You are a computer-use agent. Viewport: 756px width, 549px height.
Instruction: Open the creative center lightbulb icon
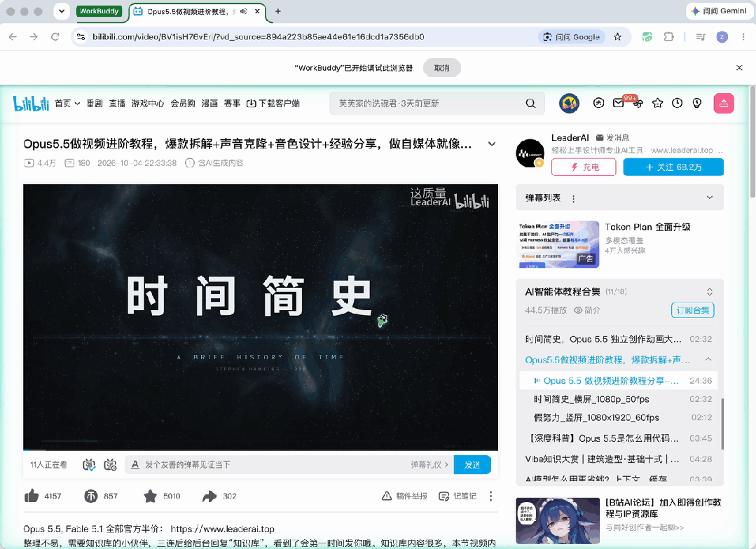coord(696,103)
